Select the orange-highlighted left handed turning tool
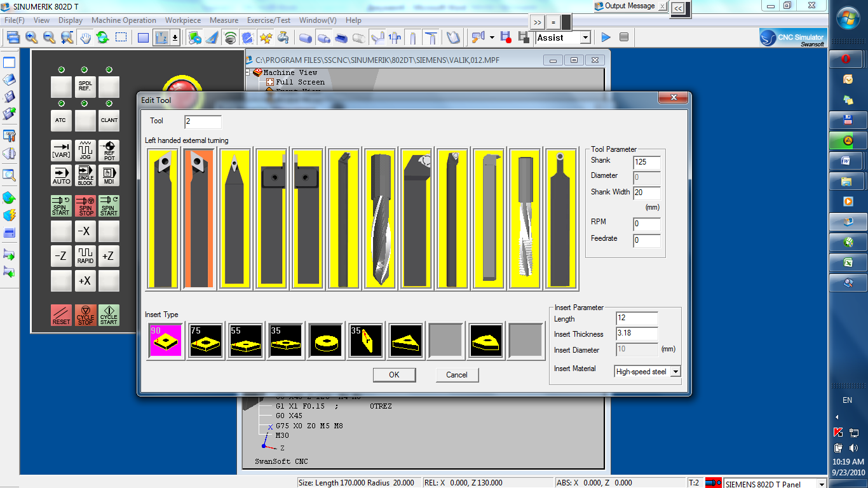Image resolution: width=868 pixels, height=488 pixels. tap(199, 219)
